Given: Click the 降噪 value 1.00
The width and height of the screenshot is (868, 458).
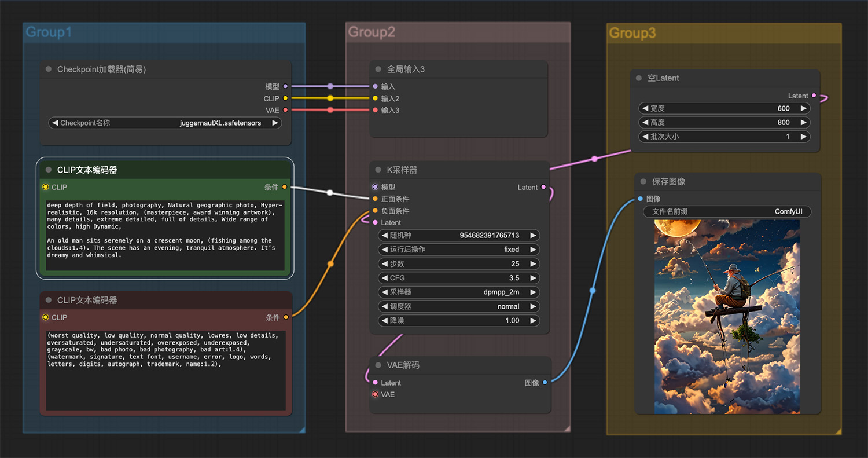Looking at the screenshot, I should pyautogui.click(x=512, y=320).
